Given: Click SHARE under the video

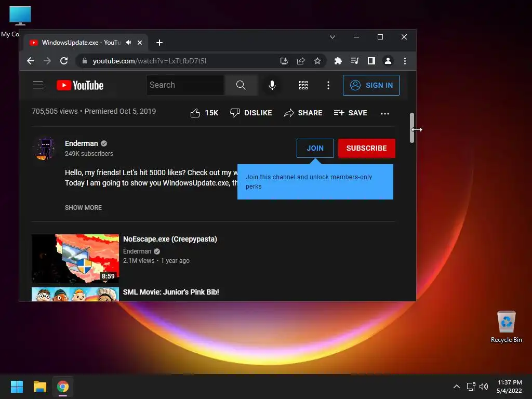Looking at the screenshot, I should click(x=303, y=113).
